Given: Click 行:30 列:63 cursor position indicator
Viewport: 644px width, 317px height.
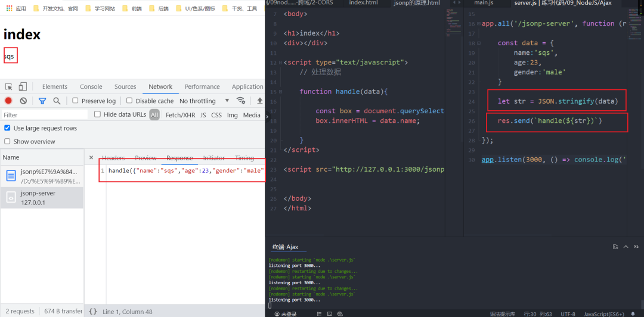Looking at the screenshot, I should pos(538,313).
